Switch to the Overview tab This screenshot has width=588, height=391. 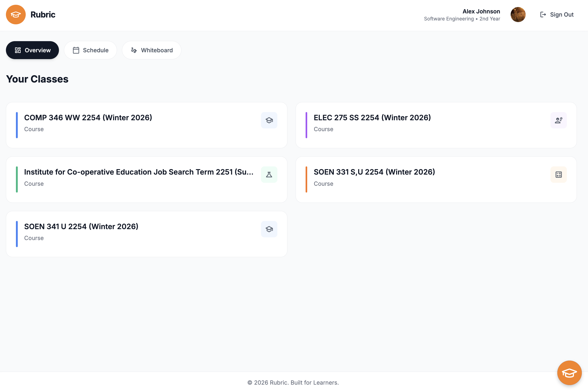pyautogui.click(x=33, y=50)
